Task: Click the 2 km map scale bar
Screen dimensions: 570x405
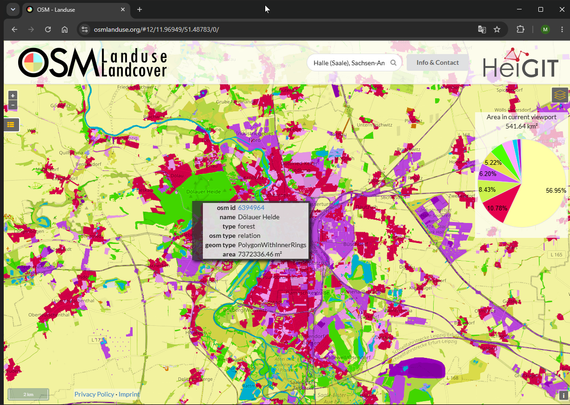Action: point(28,394)
